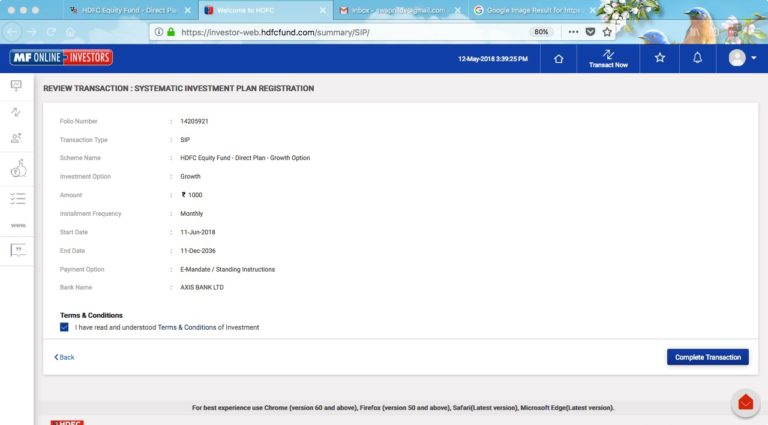This screenshot has height=425, width=768.
Task: Open the feedback quote icon in sidebar
Action: pyautogui.click(x=18, y=250)
